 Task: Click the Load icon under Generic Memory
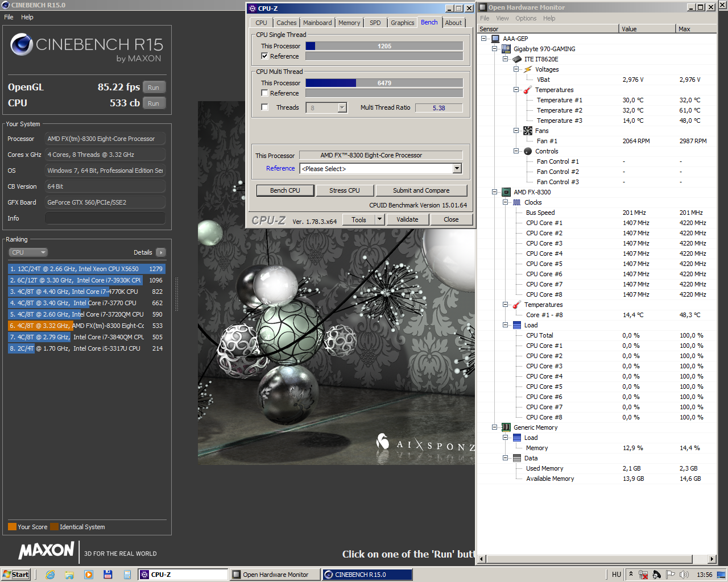517,438
